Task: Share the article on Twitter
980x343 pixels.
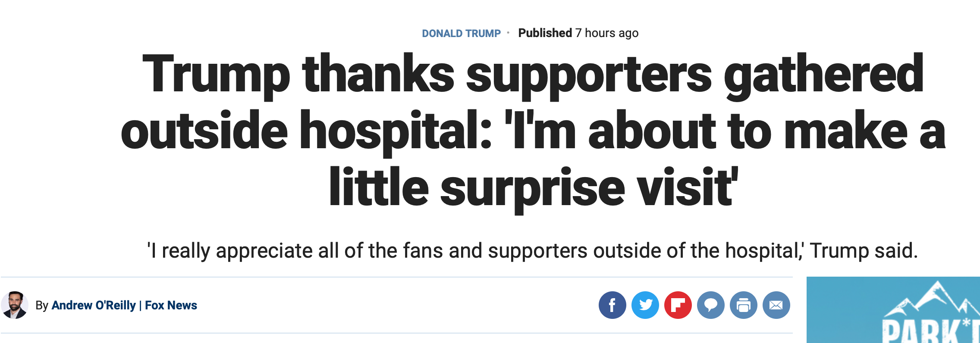Action: [x=645, y=305]
